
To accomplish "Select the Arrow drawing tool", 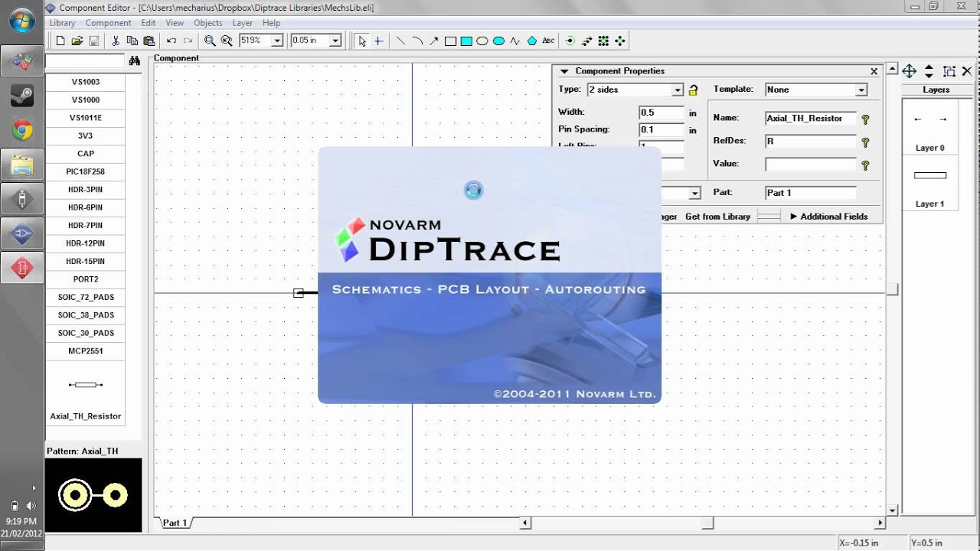I will click(433, 41).
